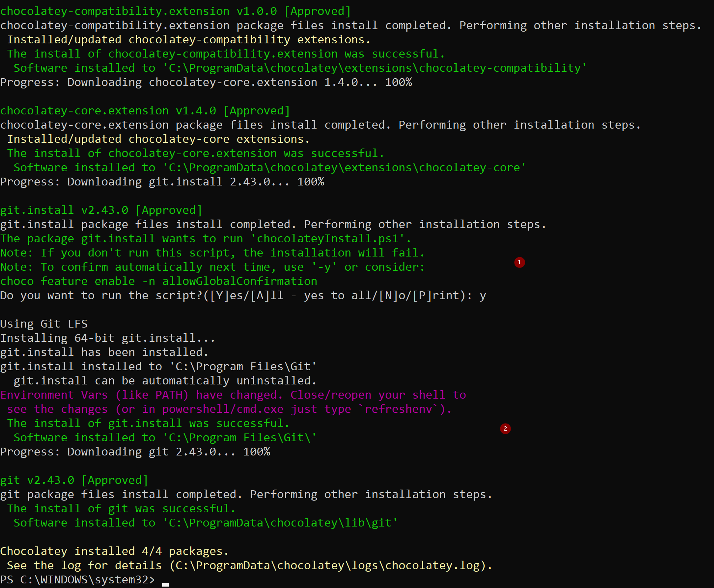The image size is (714, 588).
Task: Click 'Progress: Downloading chocolatey-core.extension 1.4.0... 100%'
Action: tap(206, 82)
